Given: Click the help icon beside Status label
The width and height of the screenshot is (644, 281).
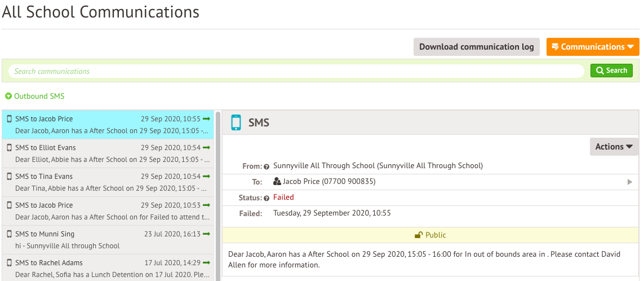Looking at the screenshot, I should click(266, 198).
